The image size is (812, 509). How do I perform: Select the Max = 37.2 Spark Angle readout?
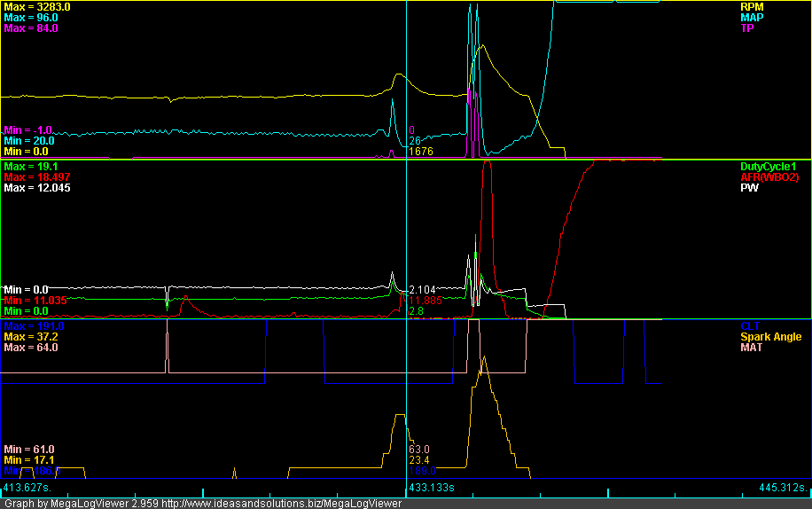click(x=31, y=337)
